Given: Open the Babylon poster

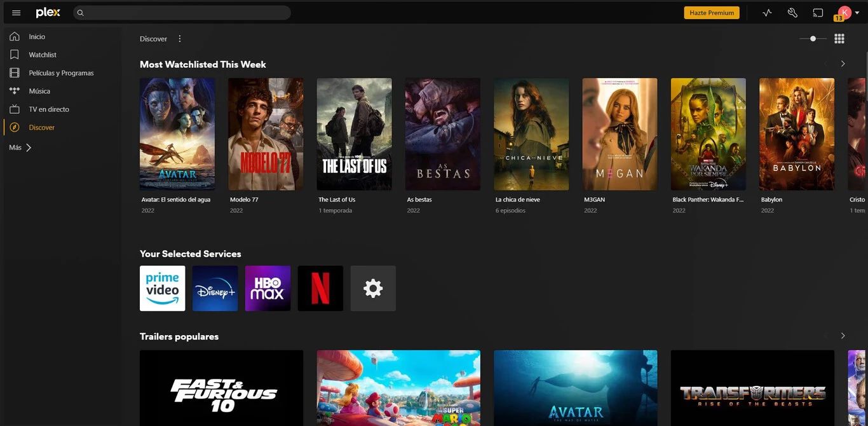Looking at the screenshot, I should point(797,134).
